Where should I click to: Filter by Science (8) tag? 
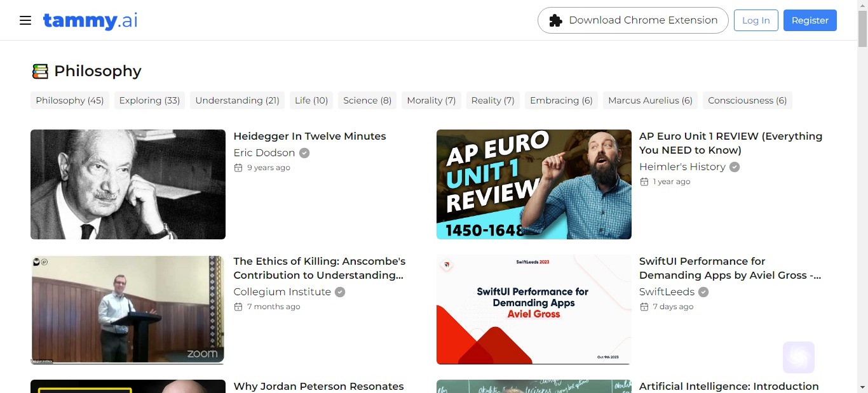367,100
